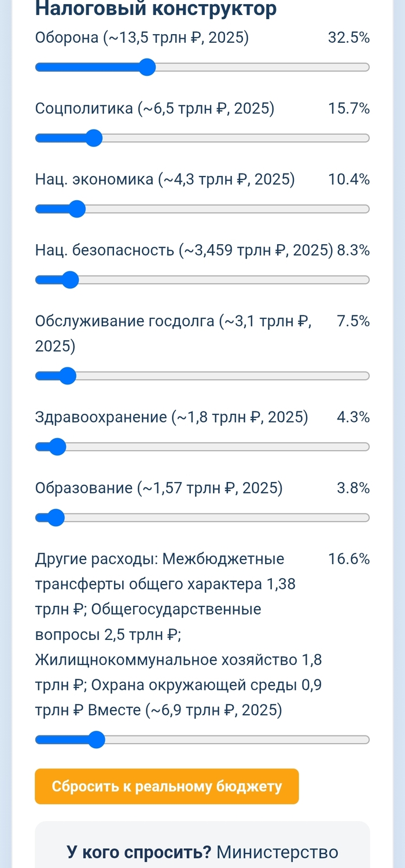The image size is (405, 868).
Task: Click the Оборона (~13,5 трлн ₽) label
Action: [x=142, y=38]
